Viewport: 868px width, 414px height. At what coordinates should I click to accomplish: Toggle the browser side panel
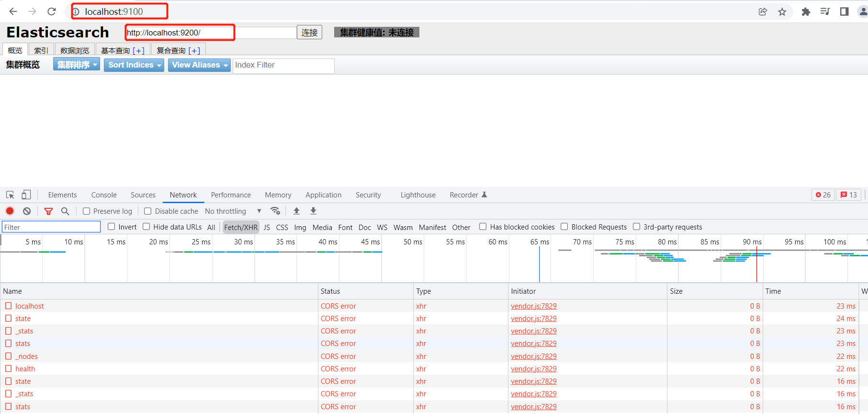tap(844, 11)
